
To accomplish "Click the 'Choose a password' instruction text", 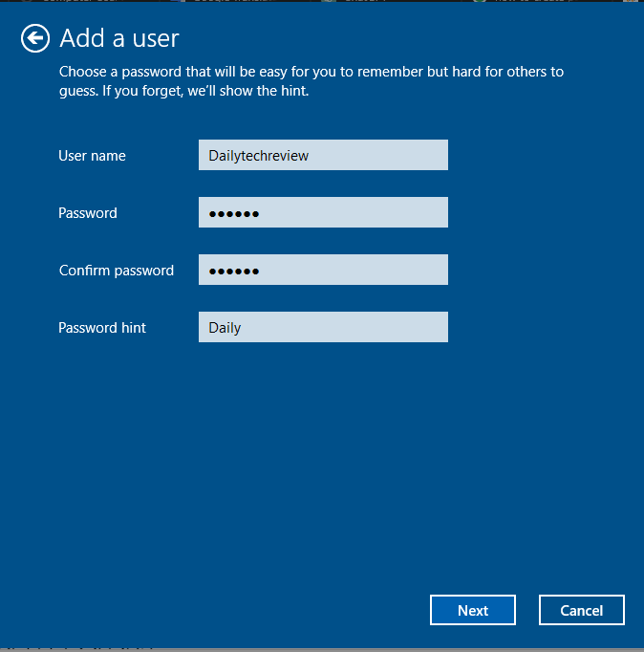I will [311, 81].
